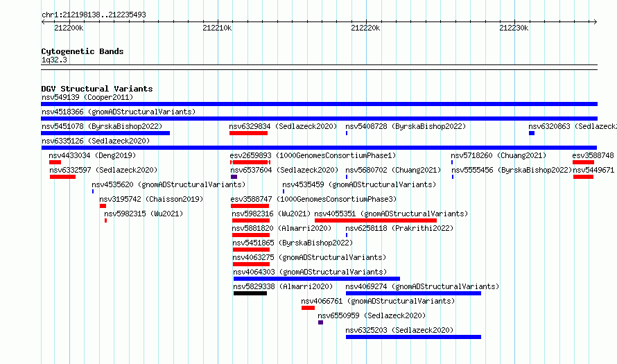The height and width of the screenshot is (364, 617).
Task: Open nsv4069274 gnomAD variant label
Action: (422, 286)
